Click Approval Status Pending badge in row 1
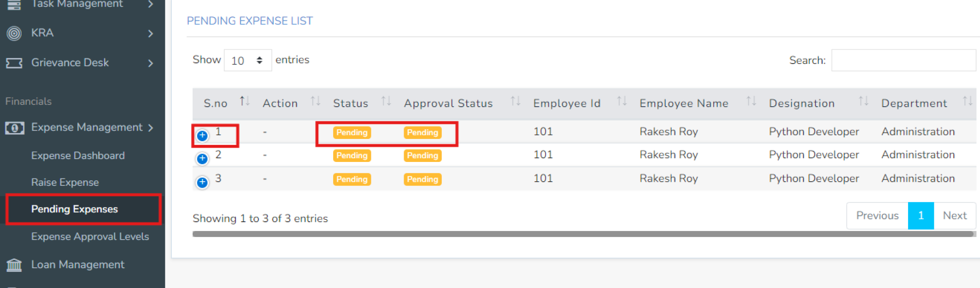This screenshot has width=980, height=288. pyautogui.click(x=423, y=132)
